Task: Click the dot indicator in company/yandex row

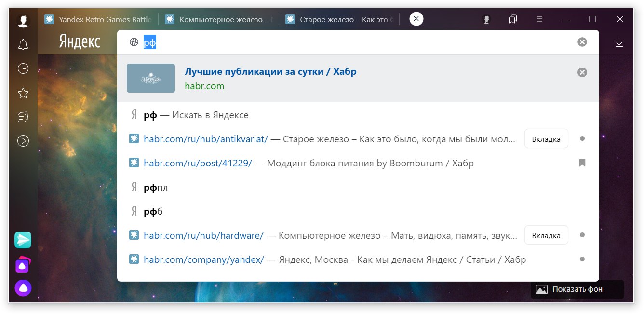Action: point(582,259)
